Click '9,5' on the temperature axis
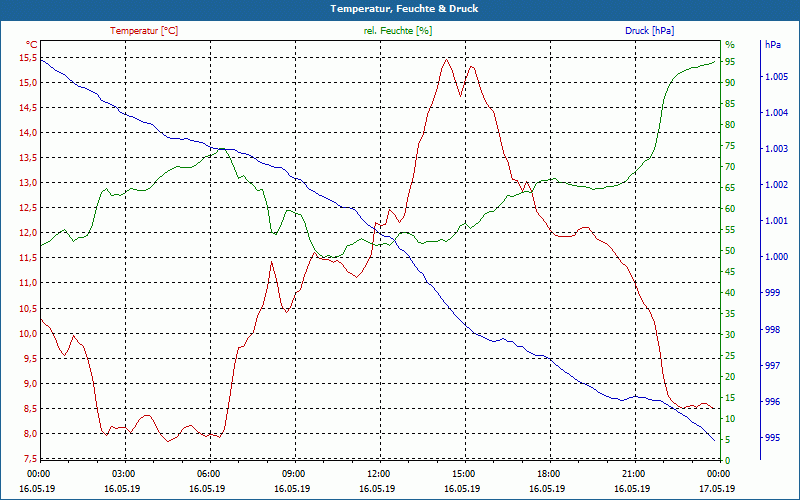The height and width of the screenshot is (500, 800). click(x=31, y=358)
